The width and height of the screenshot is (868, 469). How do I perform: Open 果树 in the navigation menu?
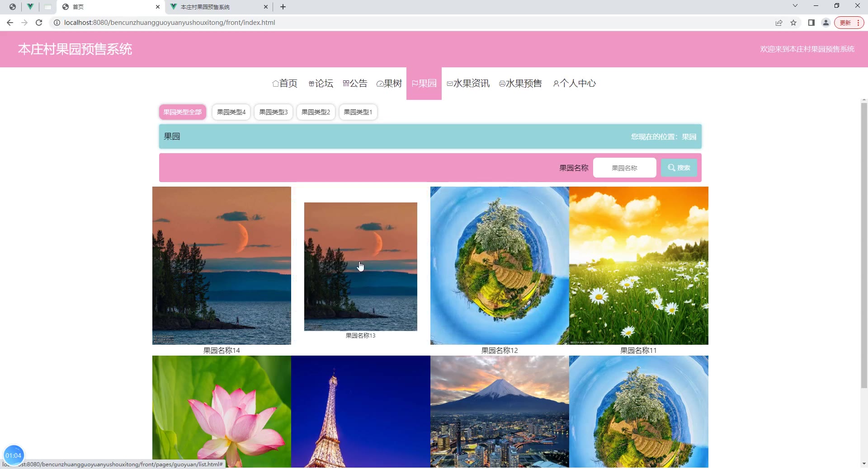tap(389, 83)
